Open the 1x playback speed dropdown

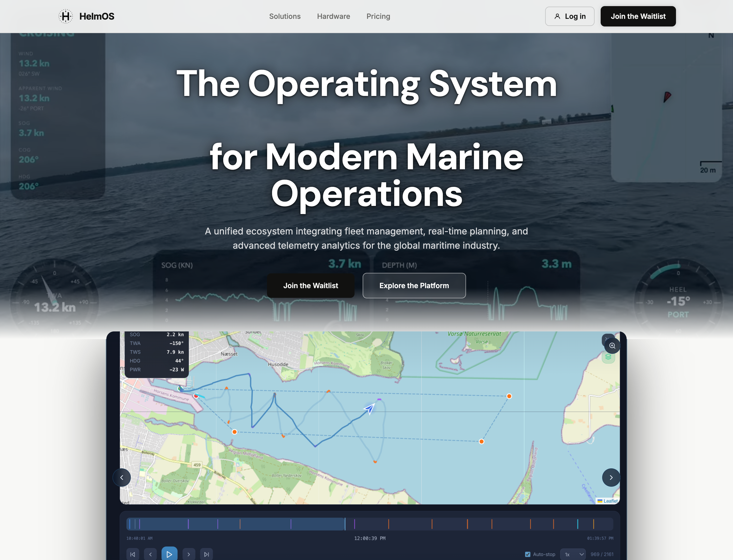(573, 554)
